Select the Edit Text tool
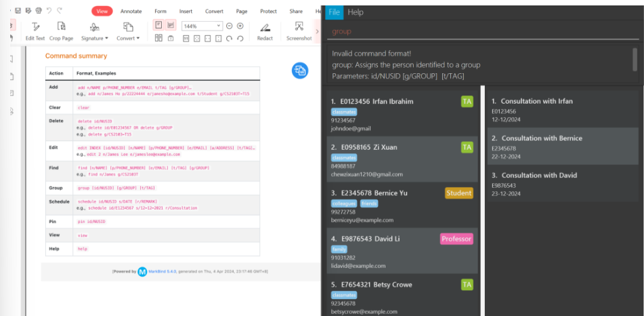 (35, 31)
